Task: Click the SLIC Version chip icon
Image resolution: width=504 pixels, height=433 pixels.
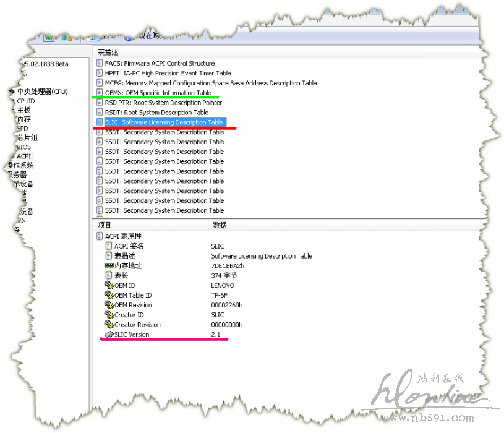Action: (x=109, y=335)
